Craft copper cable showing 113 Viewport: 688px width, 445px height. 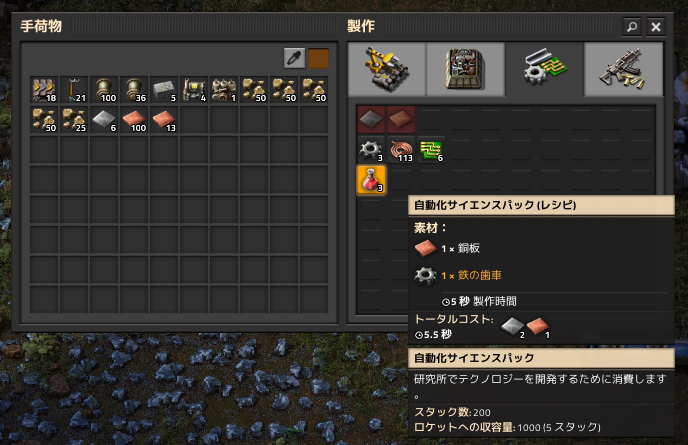click(401, 149)
